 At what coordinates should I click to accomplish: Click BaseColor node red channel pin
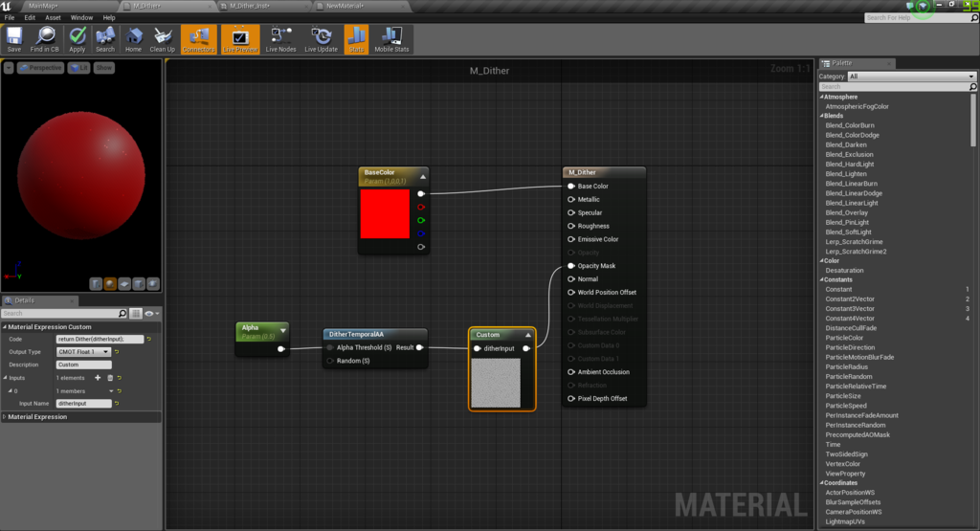421,207
